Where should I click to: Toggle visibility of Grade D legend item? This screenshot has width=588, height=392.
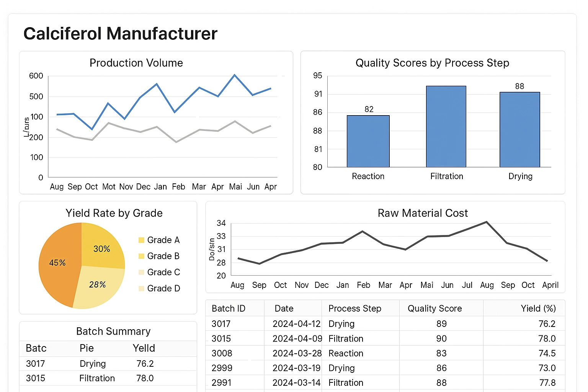point(163,288)
